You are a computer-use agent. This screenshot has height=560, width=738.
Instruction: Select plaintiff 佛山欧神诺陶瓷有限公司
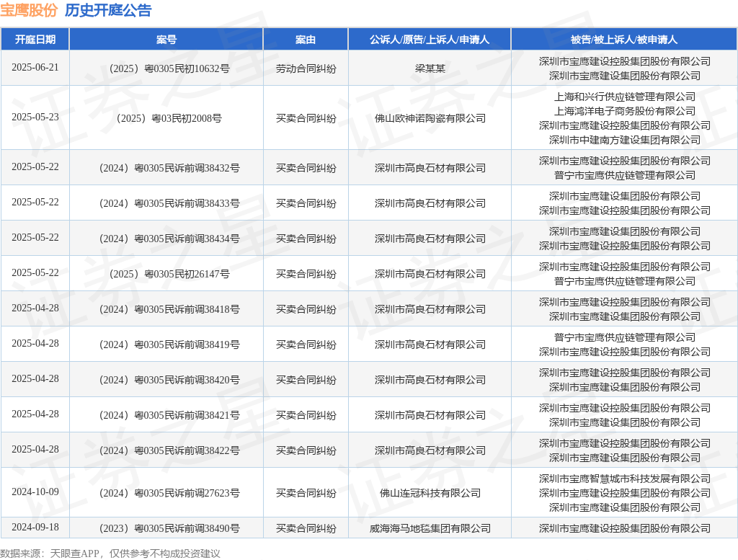[430, 118]
